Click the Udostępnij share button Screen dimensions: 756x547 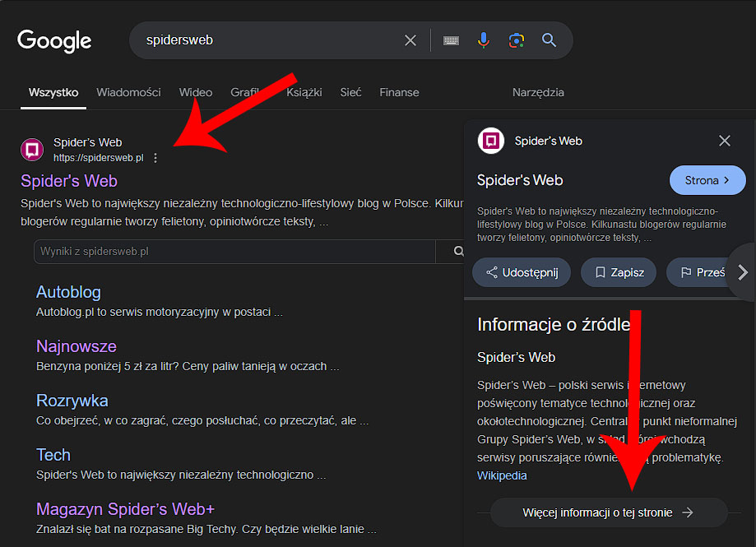pos(522,273)
